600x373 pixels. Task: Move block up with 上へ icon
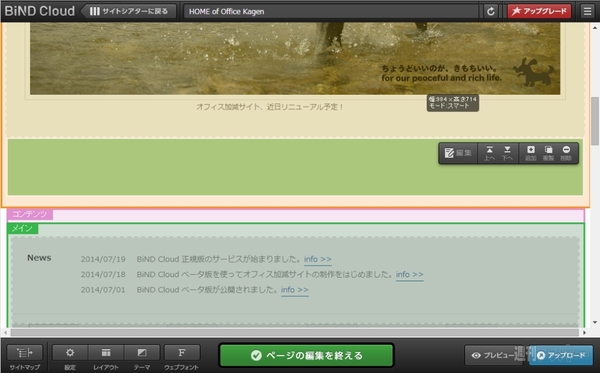[x=489, y=153]
